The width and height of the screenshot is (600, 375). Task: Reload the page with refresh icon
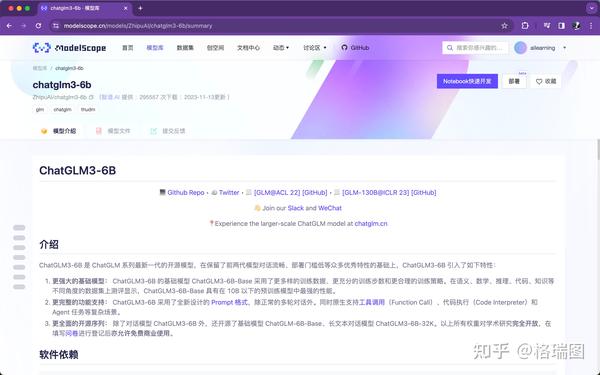click(38, 26)
